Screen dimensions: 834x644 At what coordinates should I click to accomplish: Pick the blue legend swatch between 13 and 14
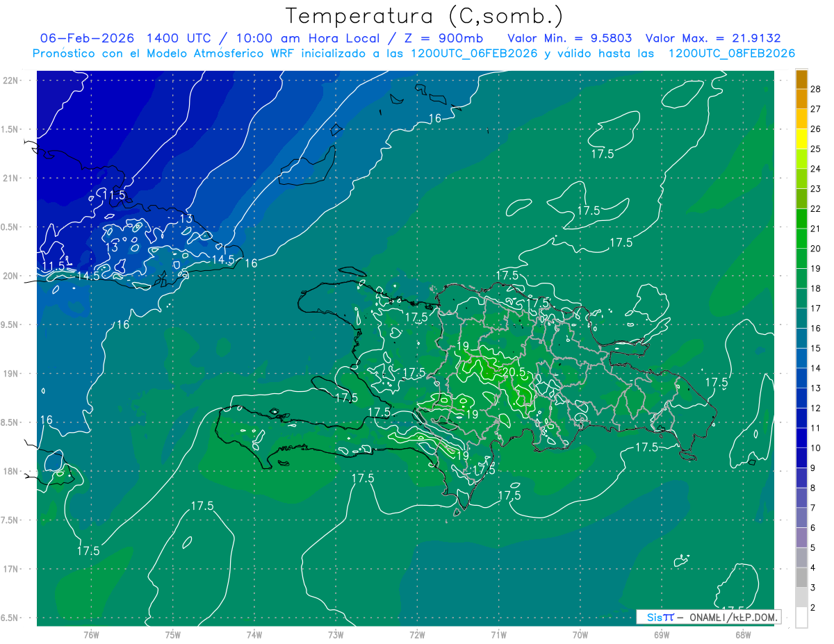point(801,378)
